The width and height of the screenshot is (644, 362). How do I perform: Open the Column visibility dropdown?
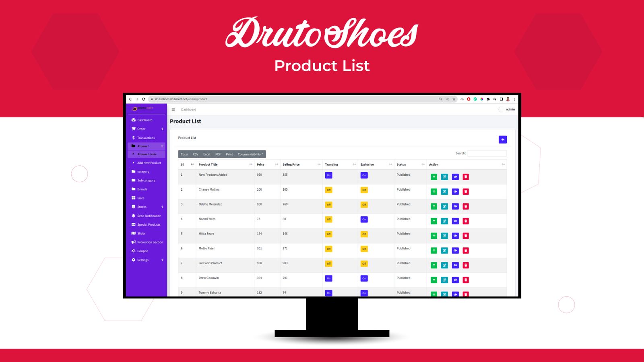coord(250,154)
